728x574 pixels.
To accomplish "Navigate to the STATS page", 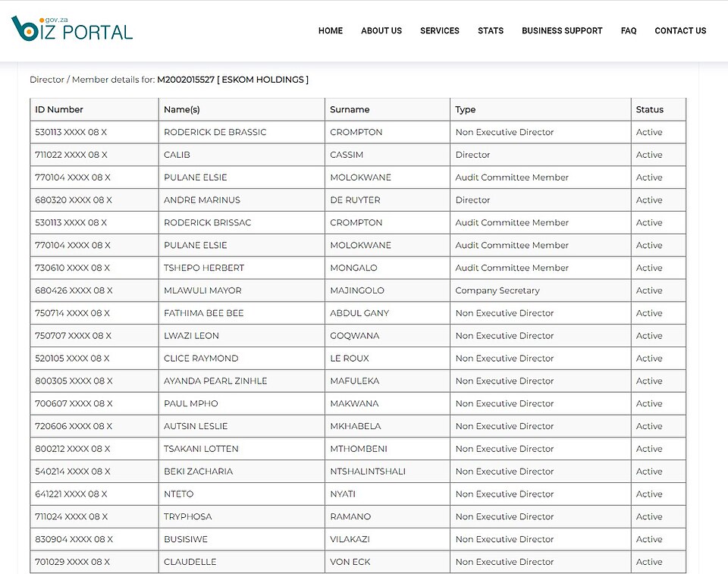I will pyautogui.click(x=490, y=31).
